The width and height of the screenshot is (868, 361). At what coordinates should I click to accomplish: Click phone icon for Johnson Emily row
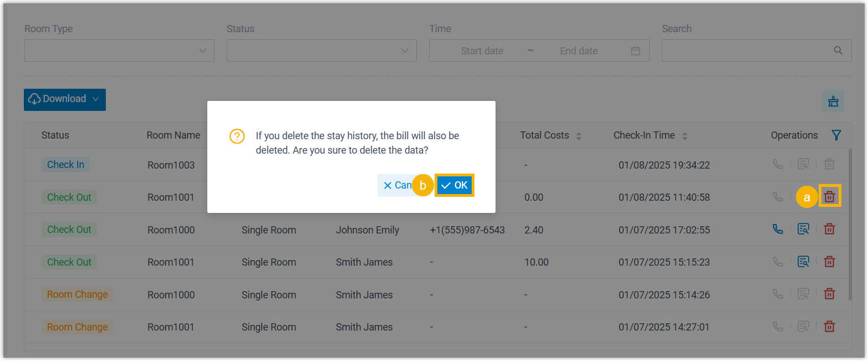778,229
